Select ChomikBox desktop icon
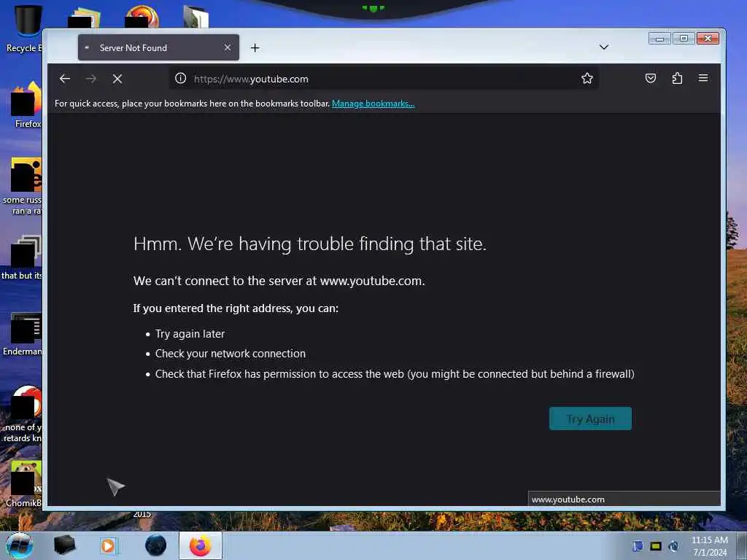 (x=24, y=484)
